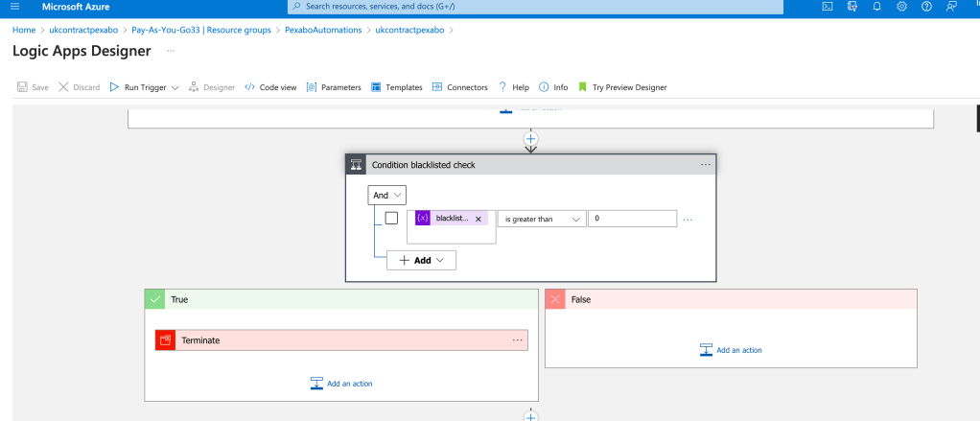980x421 pixels.
Task: Open the Terminate action ellipsis menu
Action: [x=518, y=340]
